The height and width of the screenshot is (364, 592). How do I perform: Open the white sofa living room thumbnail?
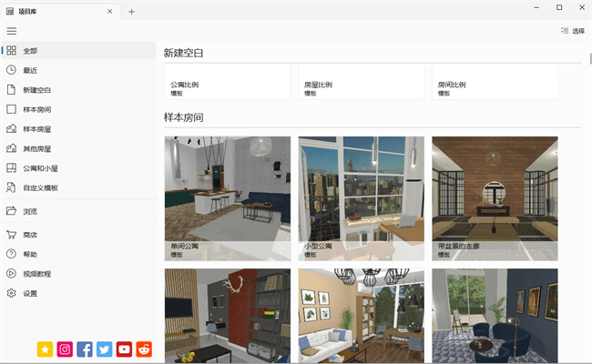pos(362,316)
